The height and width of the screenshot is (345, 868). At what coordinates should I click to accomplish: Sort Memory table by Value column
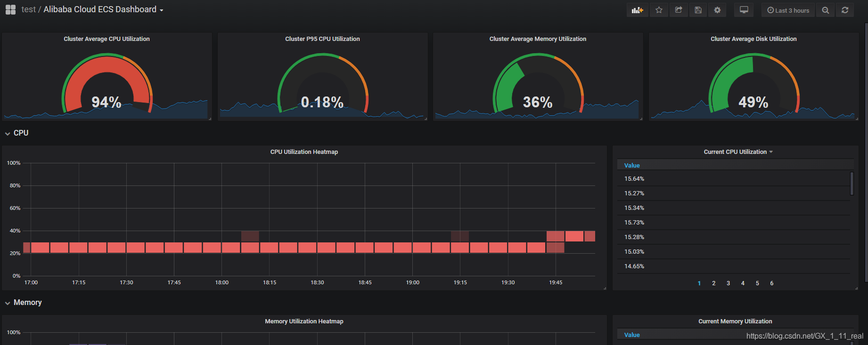(632, 335)
